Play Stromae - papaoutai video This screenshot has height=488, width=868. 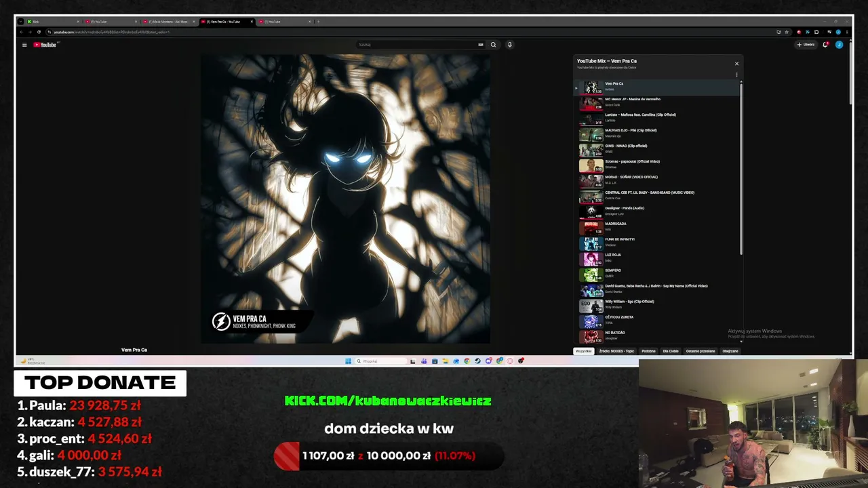pos(656,165)
